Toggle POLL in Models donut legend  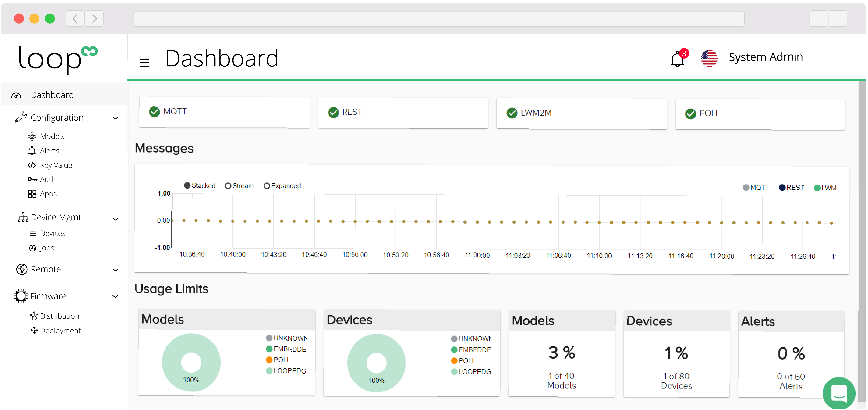tap(278, 360)
